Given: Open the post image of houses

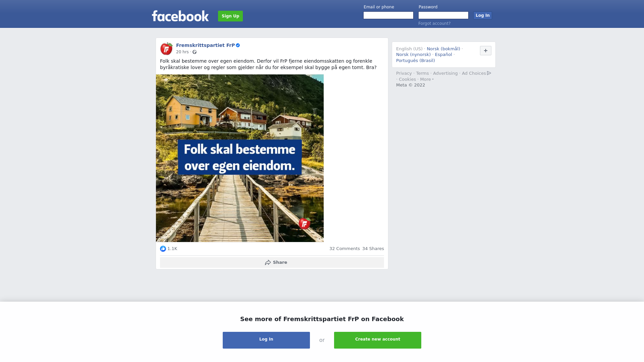Looking at the screenshot, I should [240, 158].
